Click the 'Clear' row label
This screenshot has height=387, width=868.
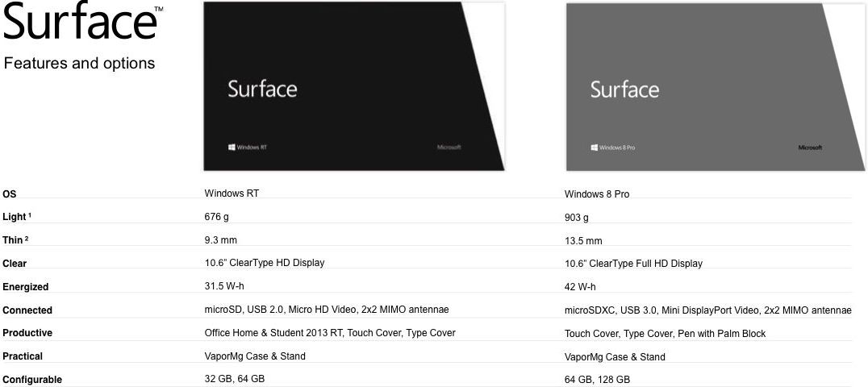click(15, 264)
